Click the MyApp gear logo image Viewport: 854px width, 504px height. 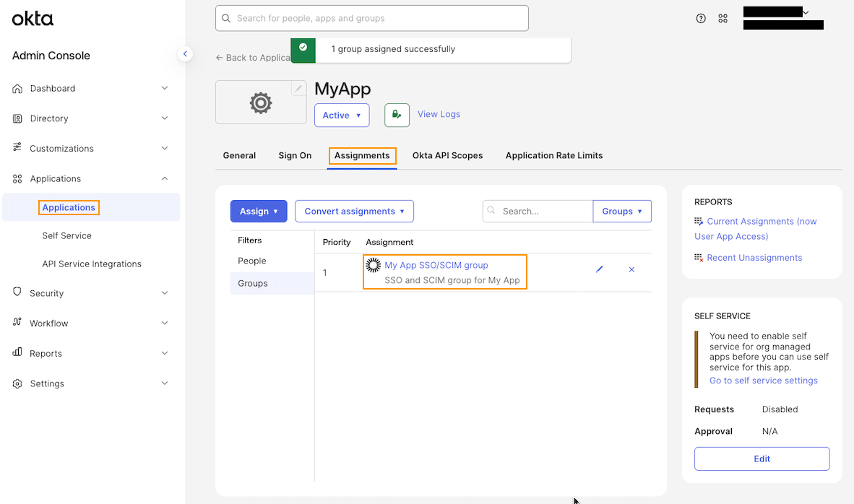click(x=261, y=103)
